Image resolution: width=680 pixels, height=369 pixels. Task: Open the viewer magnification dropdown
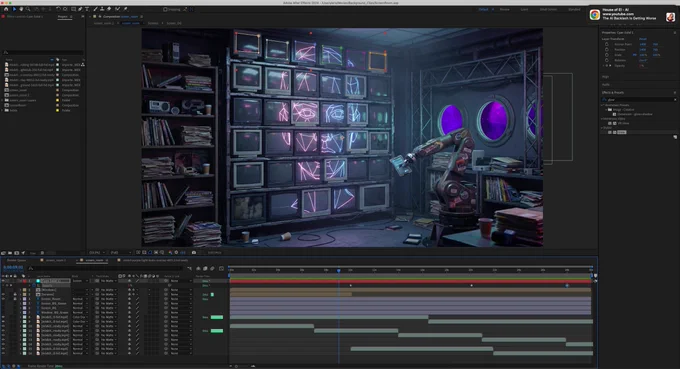pos(97,252)
